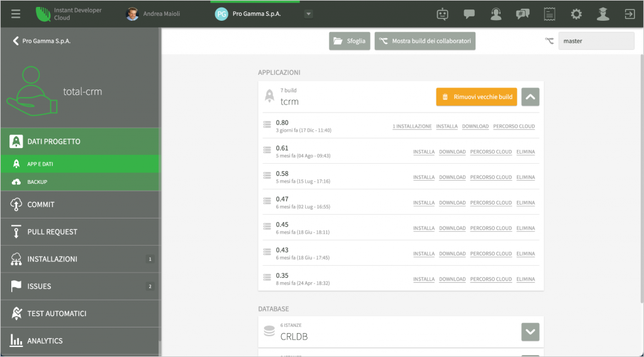The width and height of the screenshot is (644, 357).
Task: Click Elimina for build 0.45
Action: 525,229
